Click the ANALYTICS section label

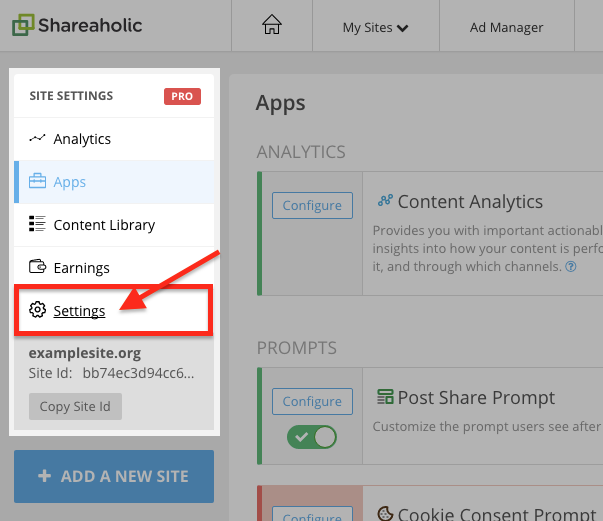tap(301, 152)
